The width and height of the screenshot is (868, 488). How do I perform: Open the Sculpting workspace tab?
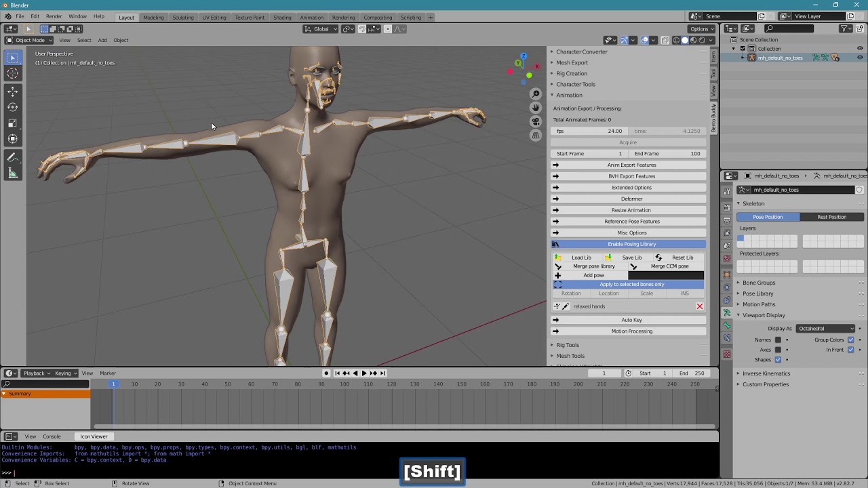click(x=182, y=17)
